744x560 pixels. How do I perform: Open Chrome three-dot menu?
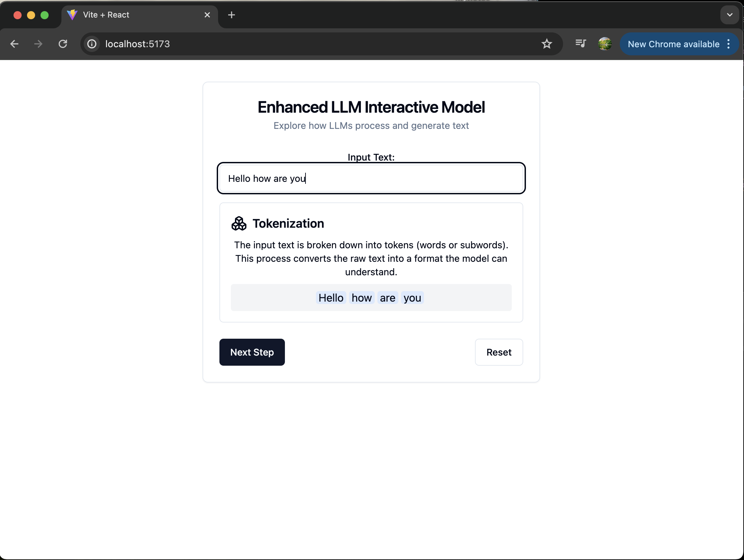point(728,44)
